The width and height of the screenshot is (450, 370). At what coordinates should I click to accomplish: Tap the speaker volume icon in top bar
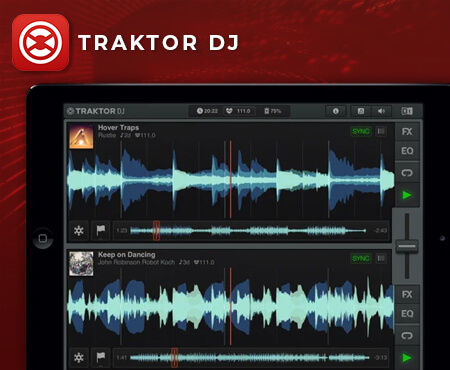pyautogui.click(x=381, y=111)
